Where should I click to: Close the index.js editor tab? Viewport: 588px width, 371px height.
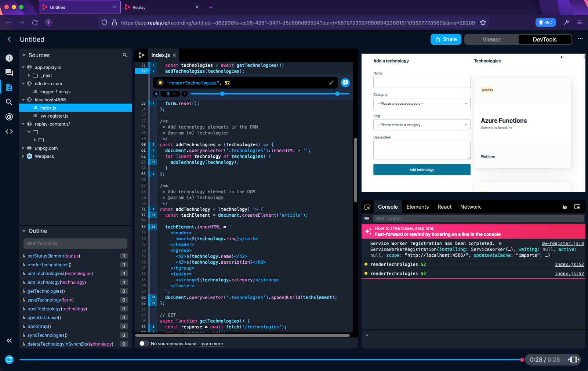point(174,55)
